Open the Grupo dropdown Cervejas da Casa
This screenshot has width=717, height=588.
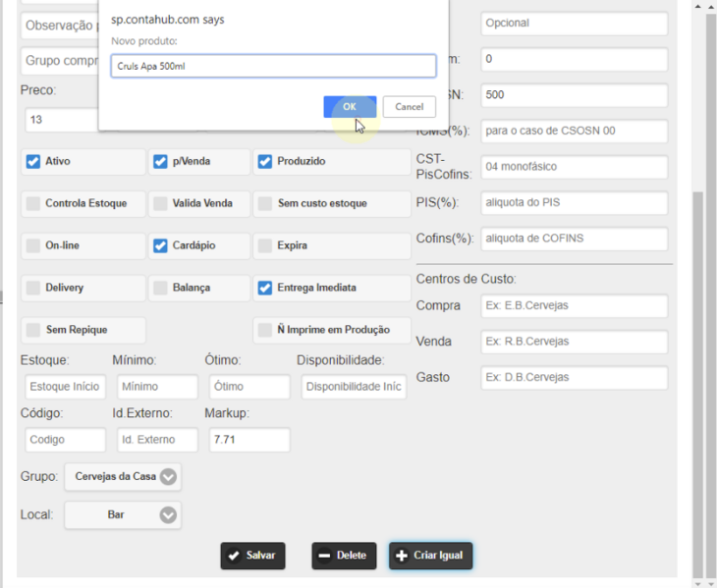[123, 476]
